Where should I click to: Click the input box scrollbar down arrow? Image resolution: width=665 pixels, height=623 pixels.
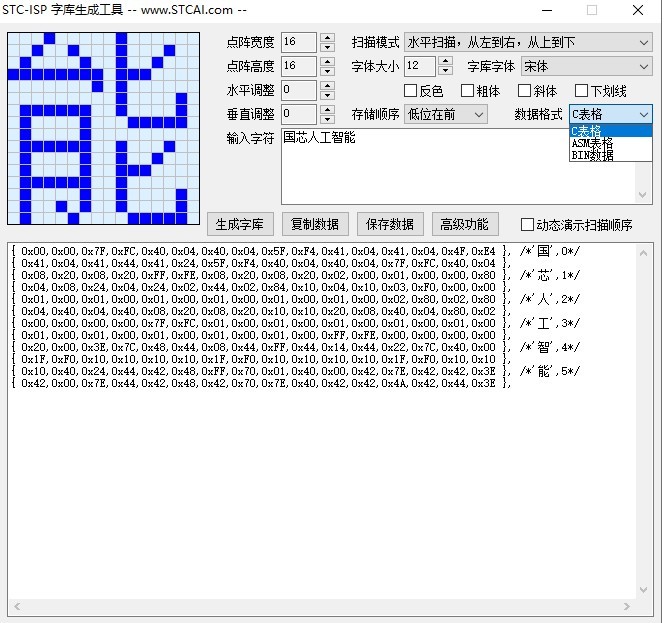coord(642,195)
